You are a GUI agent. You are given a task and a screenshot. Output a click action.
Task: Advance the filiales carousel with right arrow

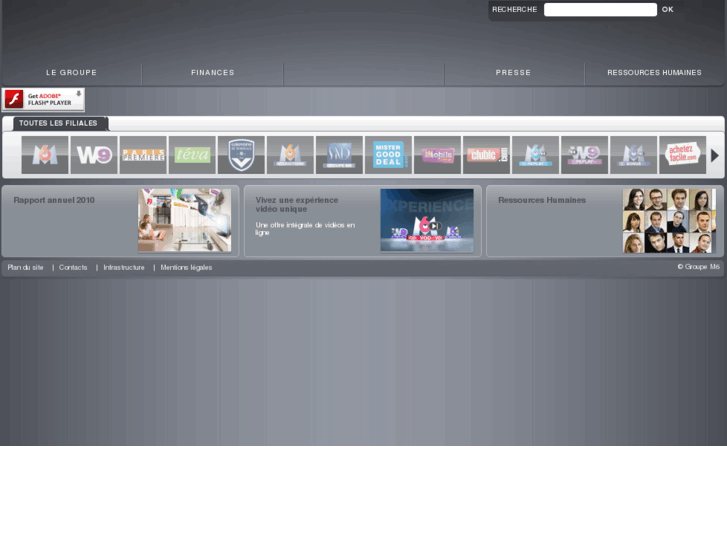point(715,155)
